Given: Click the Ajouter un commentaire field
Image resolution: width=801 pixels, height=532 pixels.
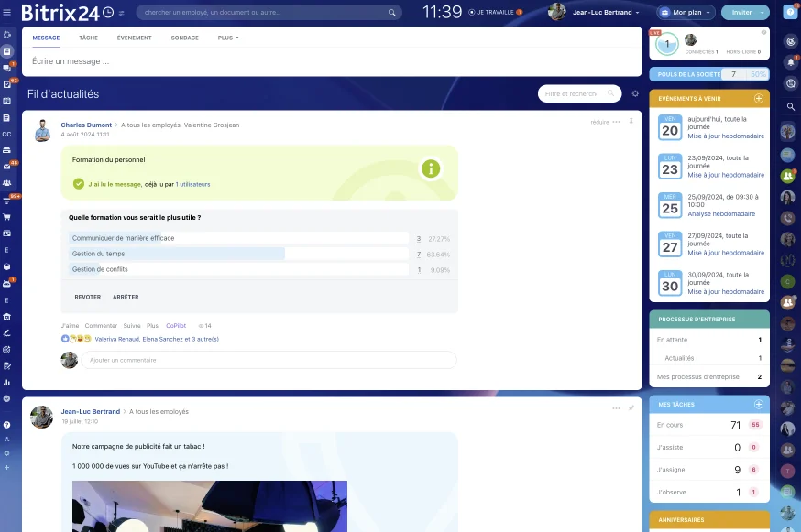Looking at the screenshot, I should pyautogui.click(x=269, y=360).
